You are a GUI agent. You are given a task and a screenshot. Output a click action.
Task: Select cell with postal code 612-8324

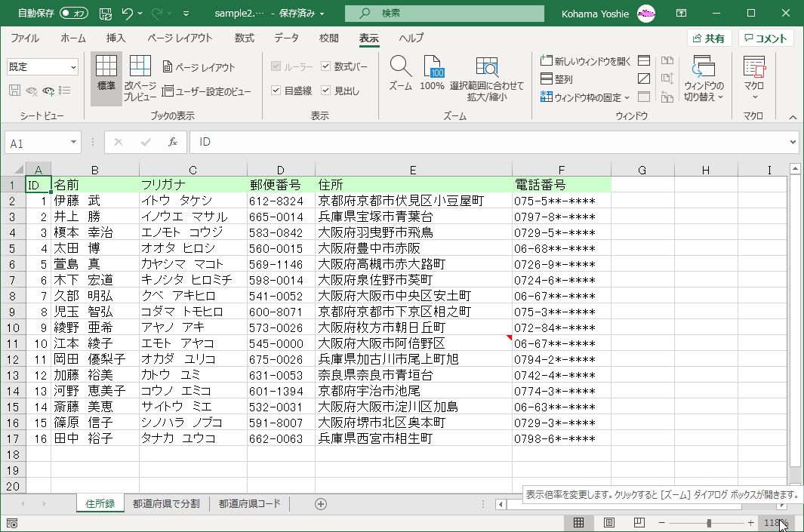(x=281, y=201)
